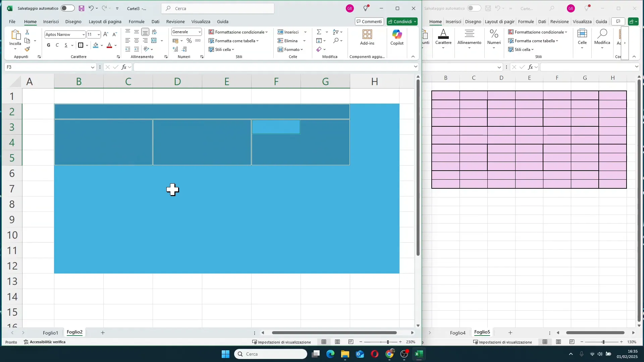The image size is (644, 362).
Task: Click the fill color bucket swatch
Action: click(x=96, y=45)
